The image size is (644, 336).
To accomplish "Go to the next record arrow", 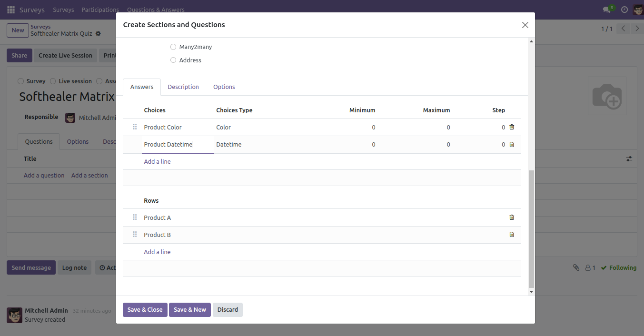I will click(x=637, y=29).
